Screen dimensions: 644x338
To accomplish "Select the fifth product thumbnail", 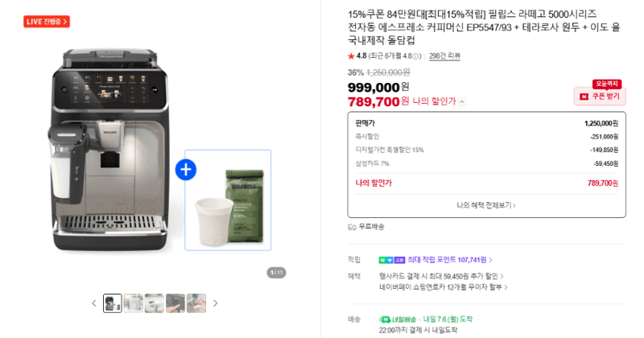I will point(196,303).
